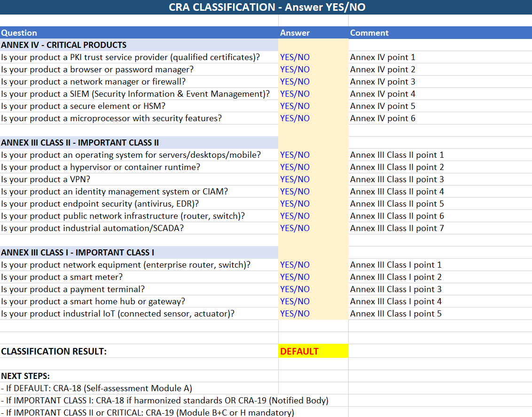This screenshot has height=417, width=532.
Task: Select comment 'Annex IV point 2'
Action: click(x=383, y=69)
